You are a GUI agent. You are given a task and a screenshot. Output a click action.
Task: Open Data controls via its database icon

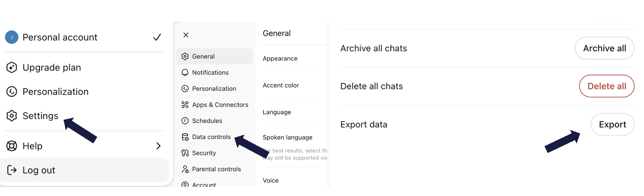185,137
